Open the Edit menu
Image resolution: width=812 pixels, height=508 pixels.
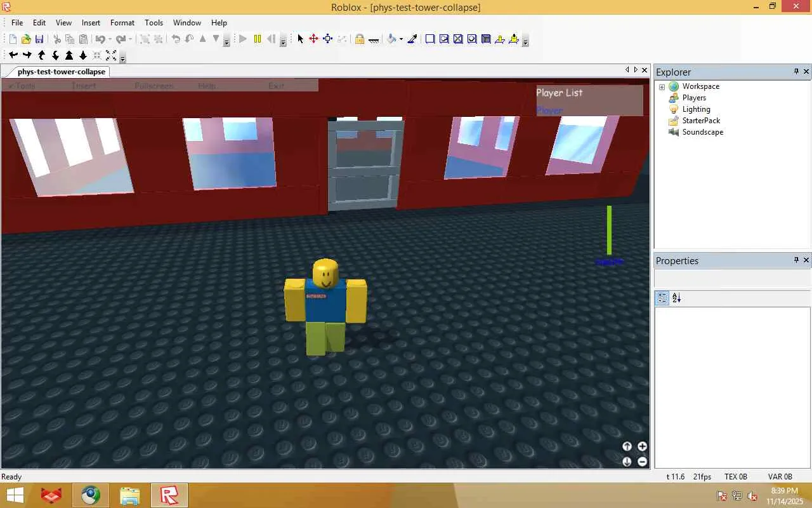(39, 23)
